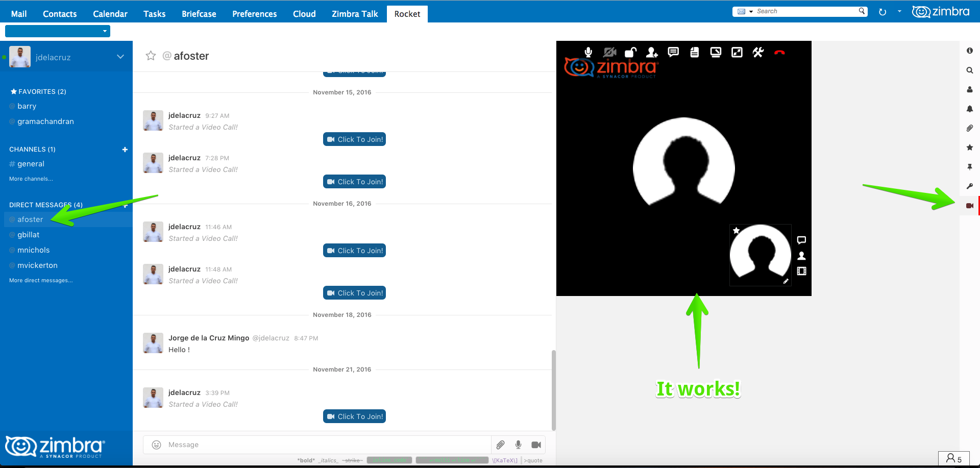Open the video chat tab in right sidebar
The image size is (980, 468).
click(969, 206)
